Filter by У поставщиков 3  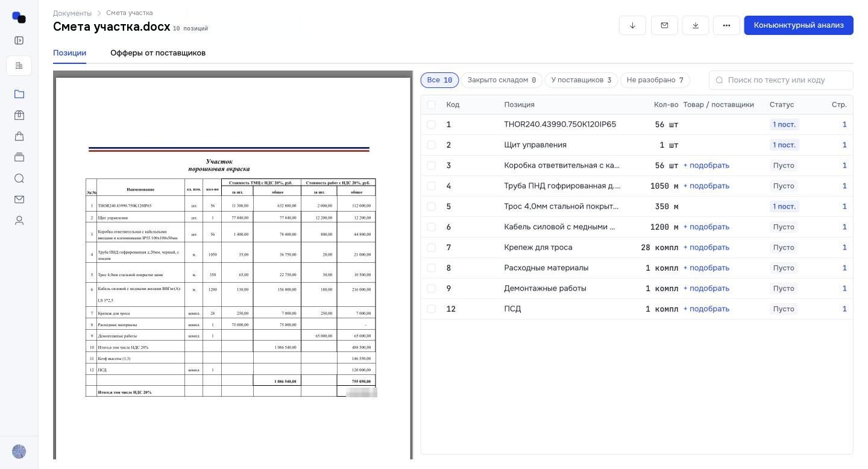(581, 80)
